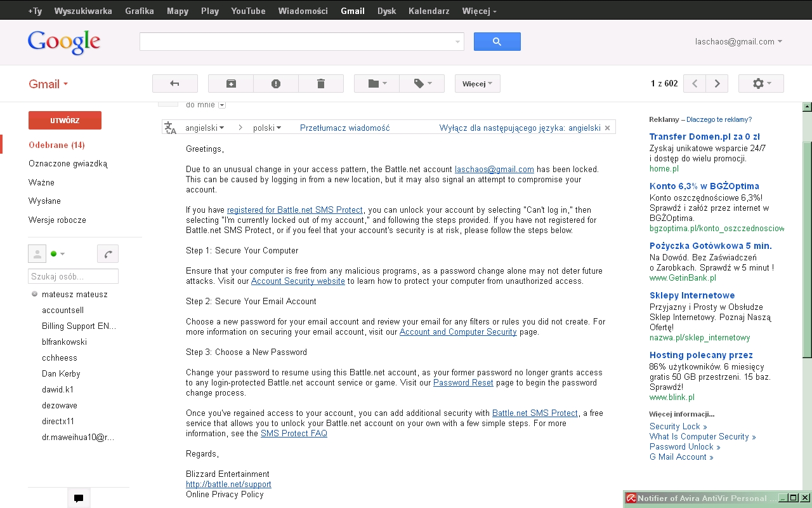Open the Password Reset link

pos(463,383)
